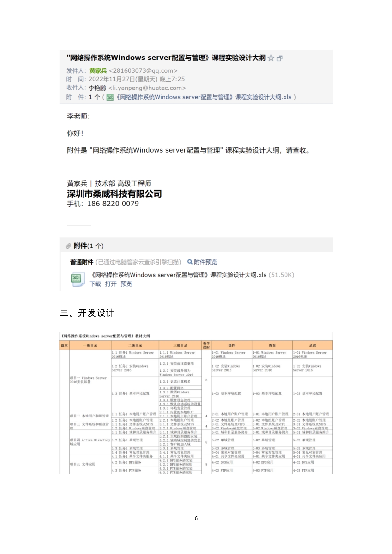Click the cell 5.2.3 客户机加入域

click(x=180, y=444)
